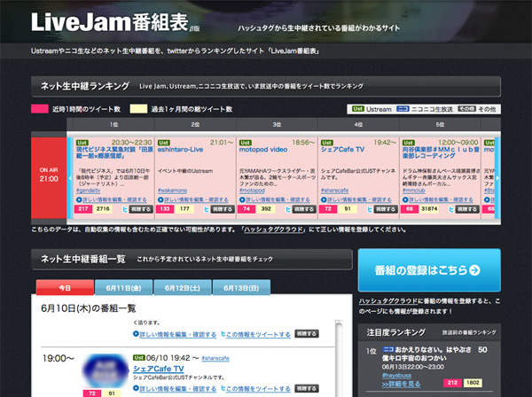Click the pink 近1時間 tweet count legend swatch
The width and height of the screenshot is (532, 397).
point(38,109)
